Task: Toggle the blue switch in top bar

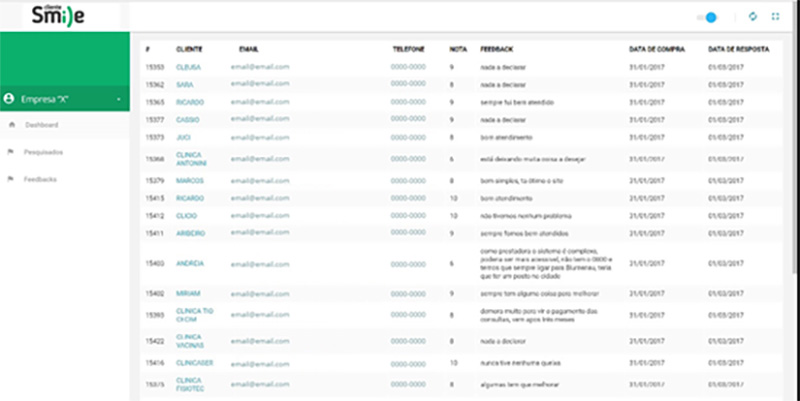Action: pyautogui.click(x=707, y=17)
